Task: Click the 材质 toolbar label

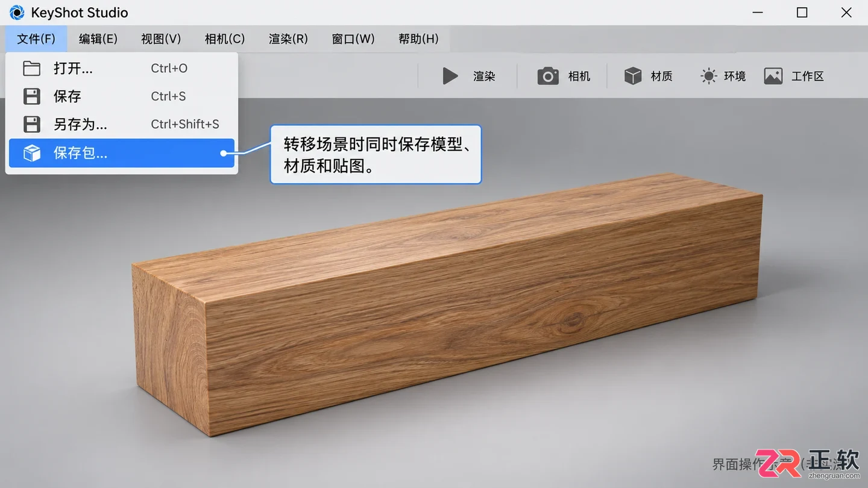Action: tap(661, 76)
